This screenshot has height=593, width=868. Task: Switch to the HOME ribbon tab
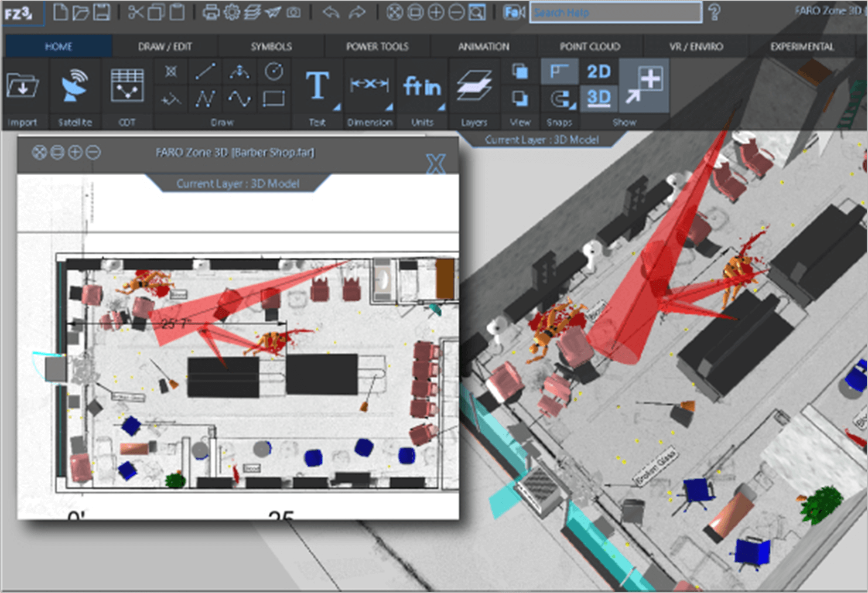click(x=59, y=46)
